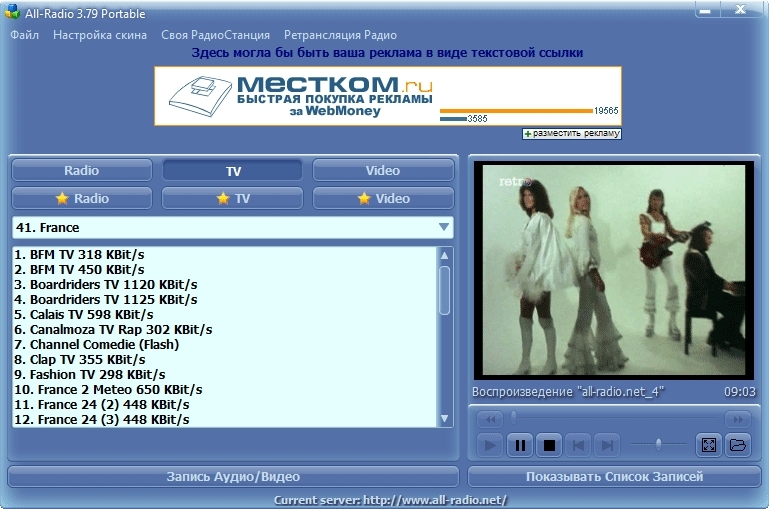Open the starred Radio favorites
This screenshot has width=769, height=509.
pos(82,198)
